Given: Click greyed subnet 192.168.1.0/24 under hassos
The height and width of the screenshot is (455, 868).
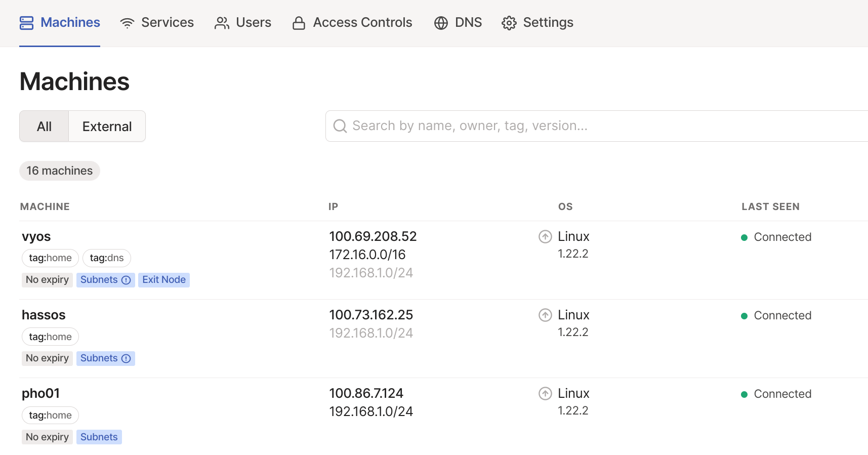Looking at the screenshot, I should [x=371, y=333].
